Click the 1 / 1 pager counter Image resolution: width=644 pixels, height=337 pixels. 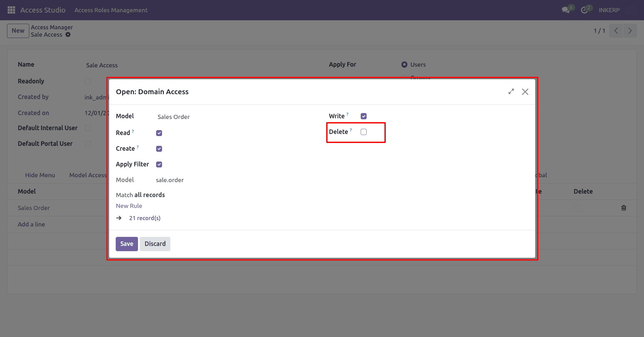599,31
